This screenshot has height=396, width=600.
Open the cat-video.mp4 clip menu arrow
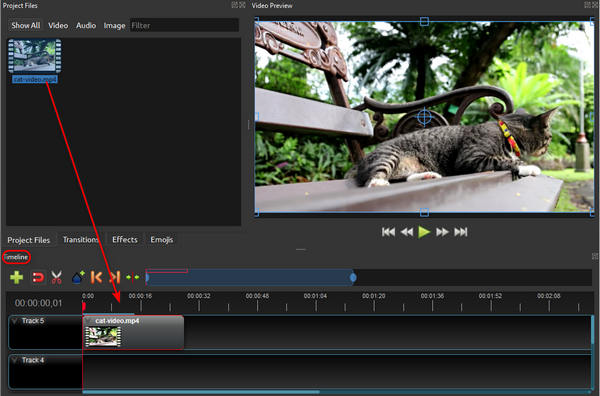click(89, 321)
